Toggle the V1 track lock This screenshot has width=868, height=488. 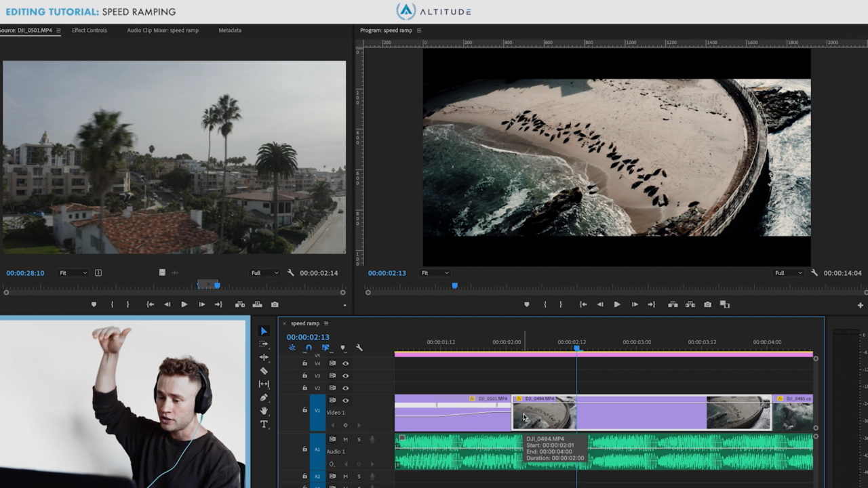tap(304, 410)
